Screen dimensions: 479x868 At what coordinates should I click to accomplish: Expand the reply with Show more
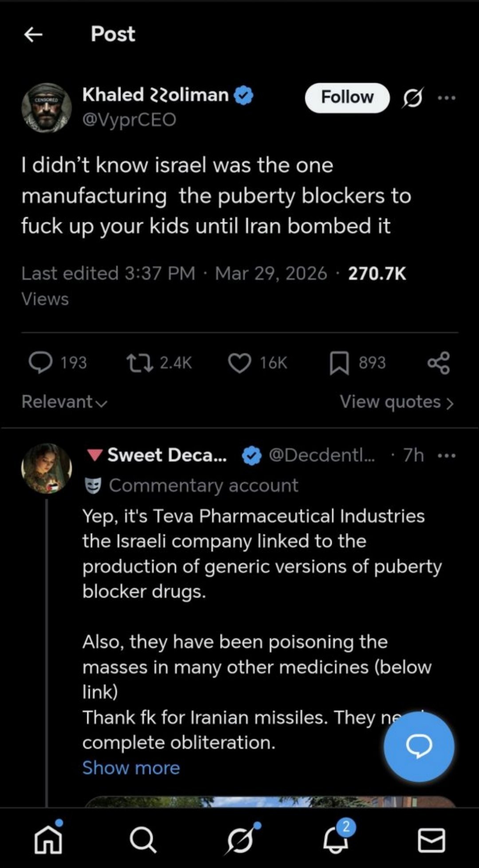click(131, 768)
